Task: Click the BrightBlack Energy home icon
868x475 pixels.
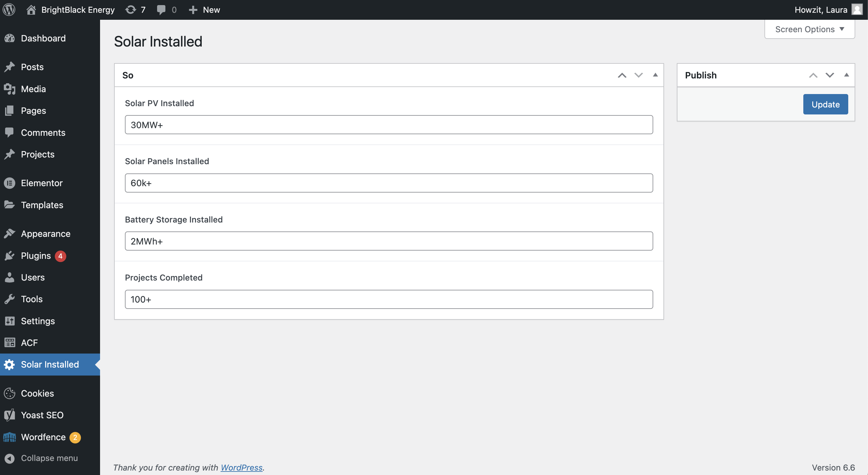Action: click(31, 10)
